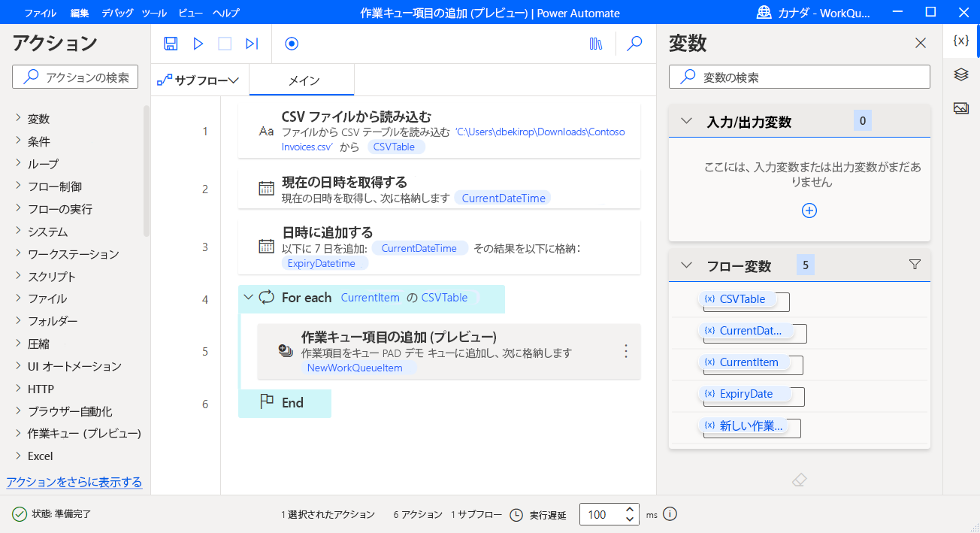Click the 状態: 準備完了 status icon
Viewport: 980px width, 533px height.
tap(20, 514)
